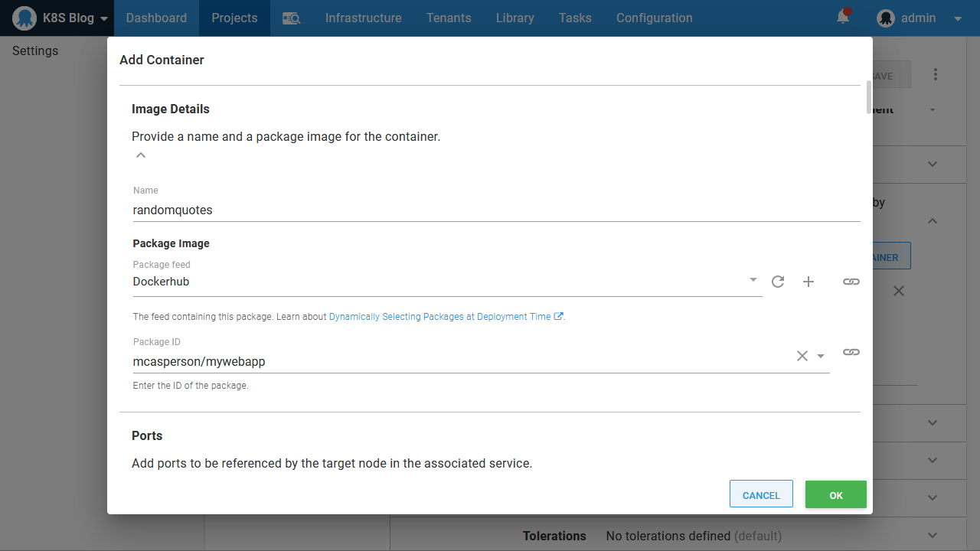Collapse the Image Details section
The height and width of the screenshot is (551, 980).
click(x=140, y=155)
